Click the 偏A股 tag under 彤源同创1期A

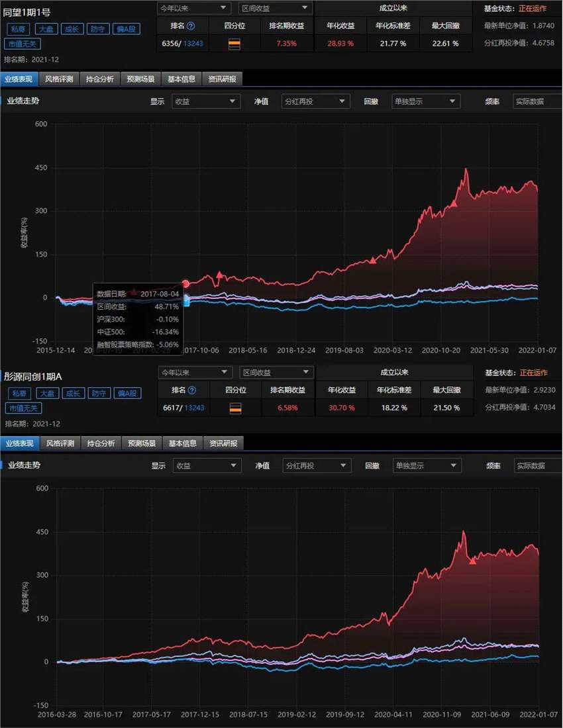(127, 393)
